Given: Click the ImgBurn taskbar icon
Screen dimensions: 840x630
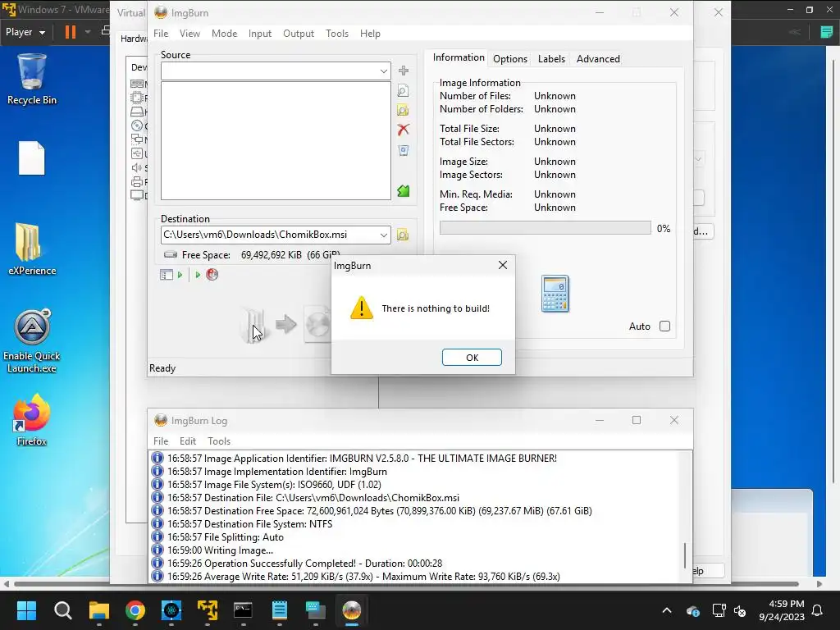Looking at the screenshot, I should point(351,610).
